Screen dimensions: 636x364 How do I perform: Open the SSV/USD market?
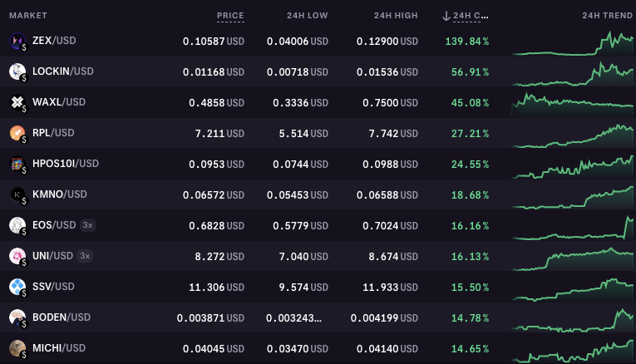tap(53, 287)
